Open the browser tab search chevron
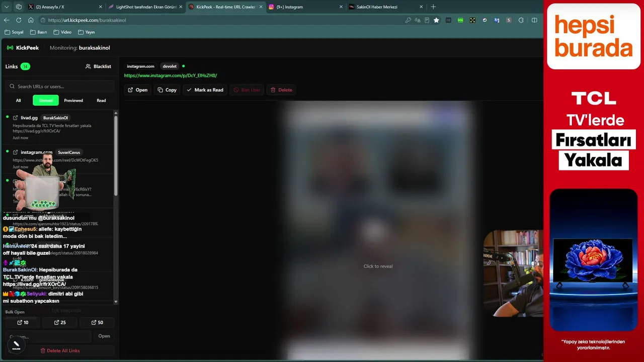The height and width of the screenshot is (362, 644). [7, 7]
